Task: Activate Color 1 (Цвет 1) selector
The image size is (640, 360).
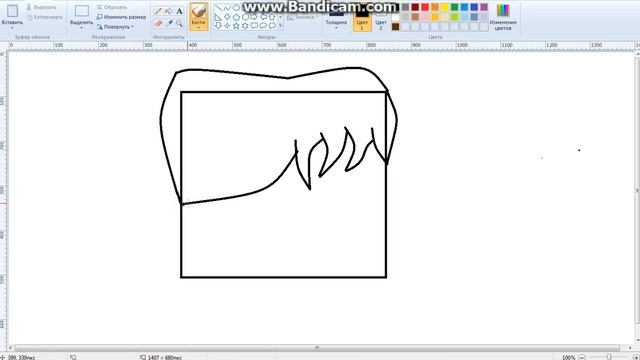Action: (x=362, y=18)
